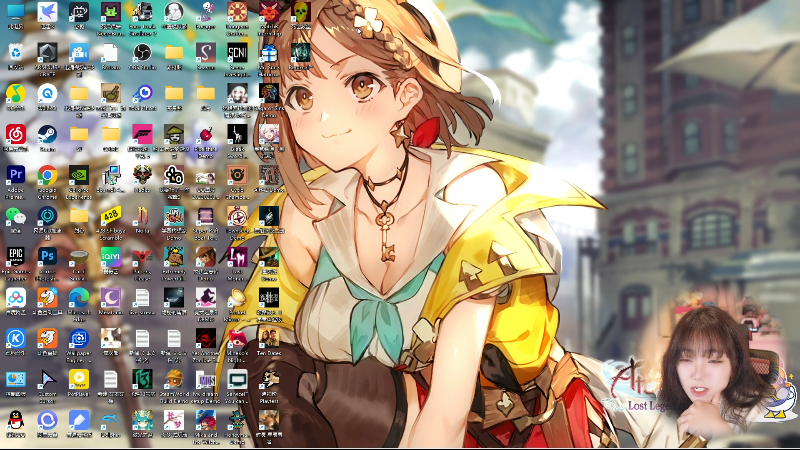Open the Ten Dates shortcut
The height and width of the screenshot is (450, 800).
[x=269, y=338]
